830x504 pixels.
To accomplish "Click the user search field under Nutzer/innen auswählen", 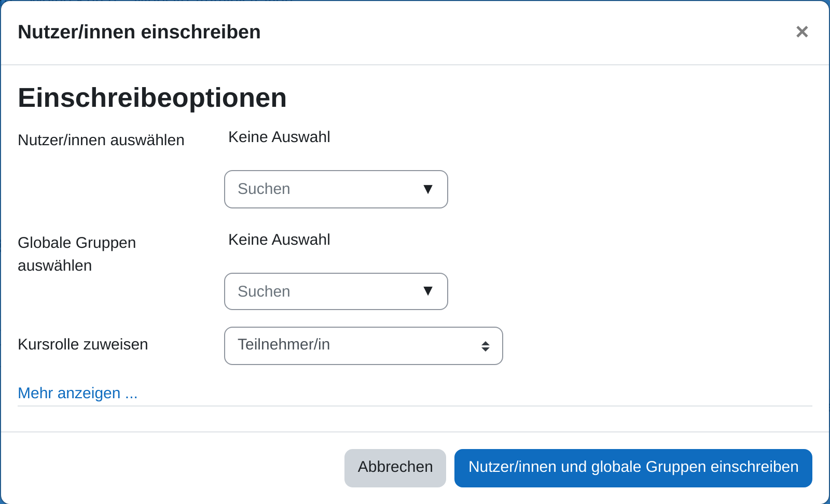I will [336, 189].
